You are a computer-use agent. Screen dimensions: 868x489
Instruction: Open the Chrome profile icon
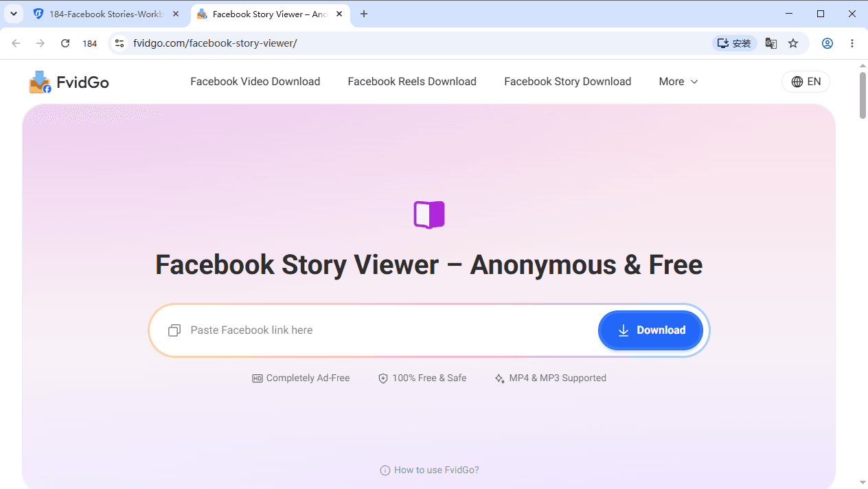[827, 43]
